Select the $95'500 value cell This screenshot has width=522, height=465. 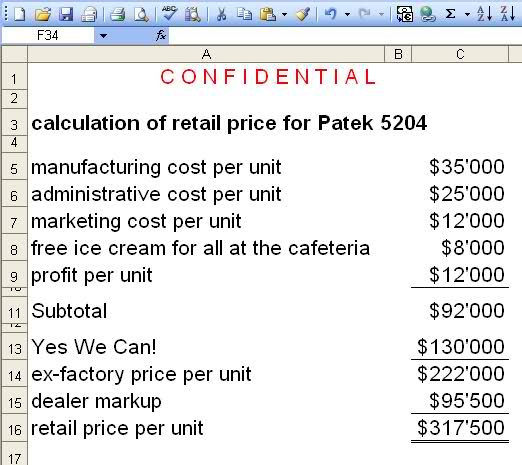click(460, 401)
